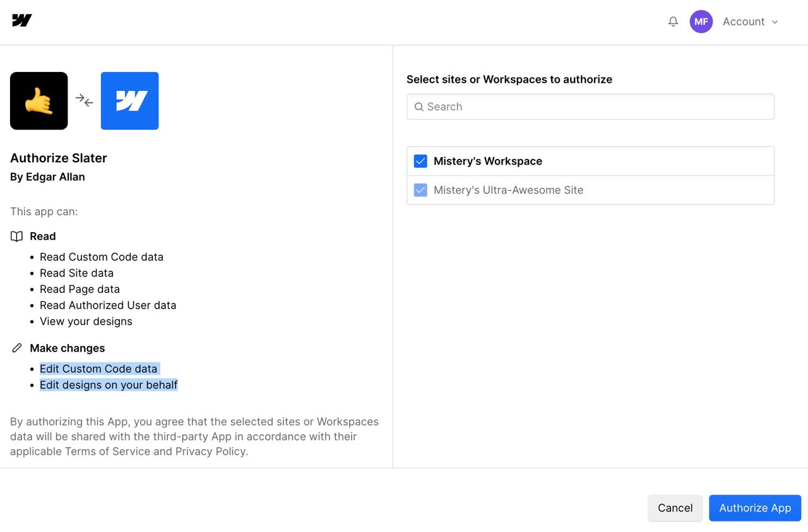The height and width of the screenshot is (532, 808).
Task: Click the pencil icon beside Make changes
Action: coord(17,348)
